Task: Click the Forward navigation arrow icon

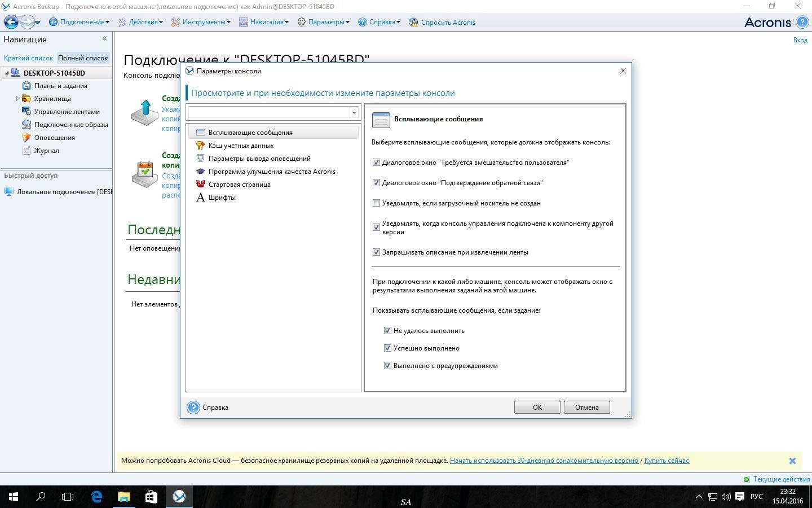Action: click(27, 22)
